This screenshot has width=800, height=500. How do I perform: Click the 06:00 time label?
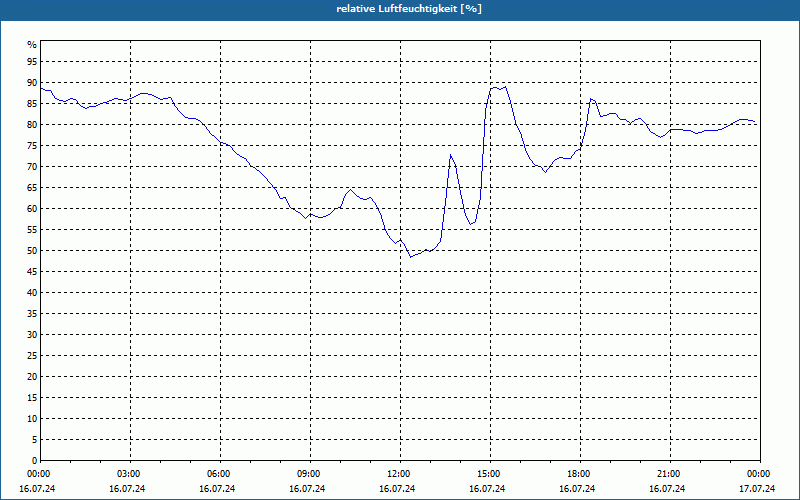pyautogui.click(x=218, y=474)
